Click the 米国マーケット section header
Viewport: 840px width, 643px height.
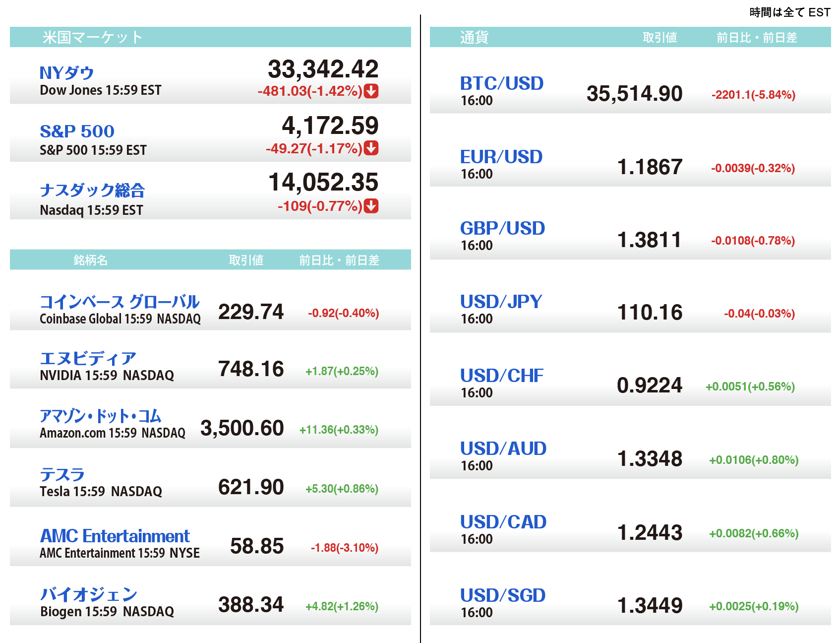[92, 37]
